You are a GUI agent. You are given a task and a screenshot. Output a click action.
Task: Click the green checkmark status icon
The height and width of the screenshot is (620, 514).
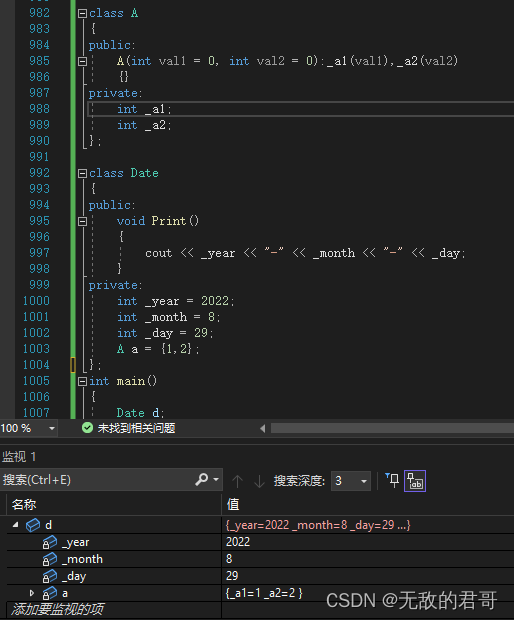tap(87, 428)
